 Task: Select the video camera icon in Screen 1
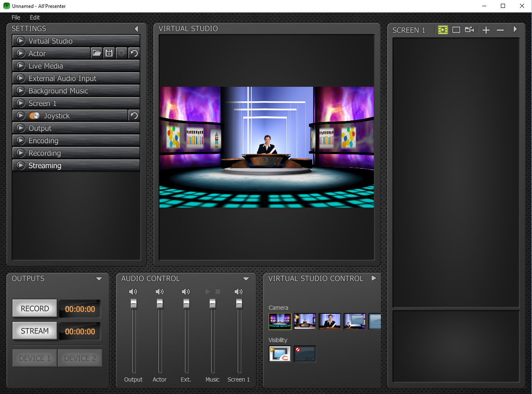[x=469, y=30]
